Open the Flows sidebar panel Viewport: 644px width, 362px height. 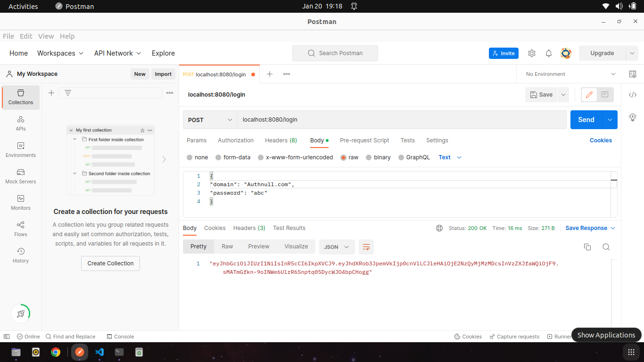click(x=20, y=229)
